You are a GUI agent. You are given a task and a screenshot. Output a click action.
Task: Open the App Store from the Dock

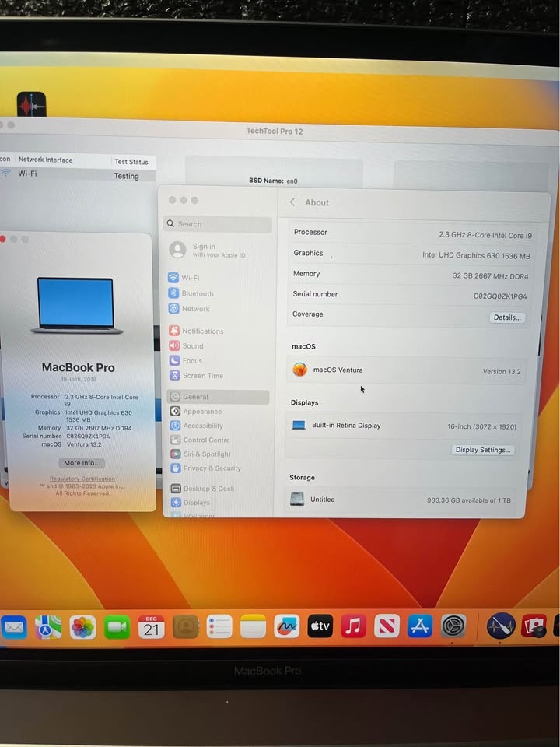419,626
